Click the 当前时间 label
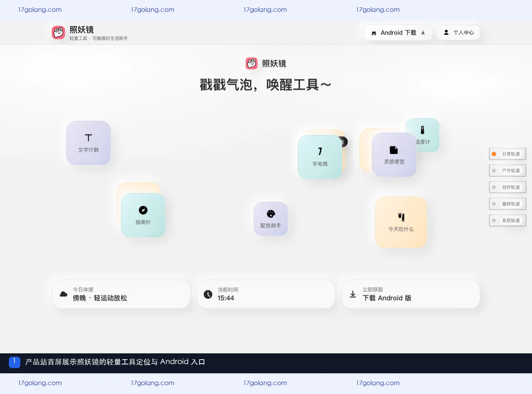This screenshot has width=532, height=394. tap(228, 290)
